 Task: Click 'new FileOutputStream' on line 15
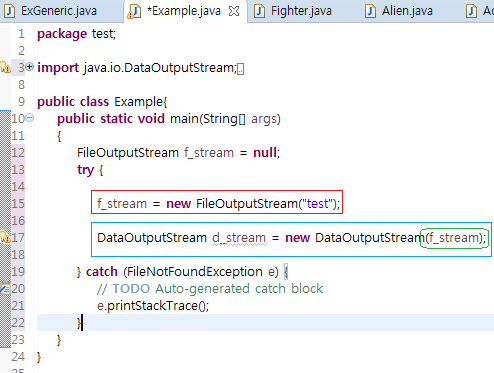click(x=232, y=204)
